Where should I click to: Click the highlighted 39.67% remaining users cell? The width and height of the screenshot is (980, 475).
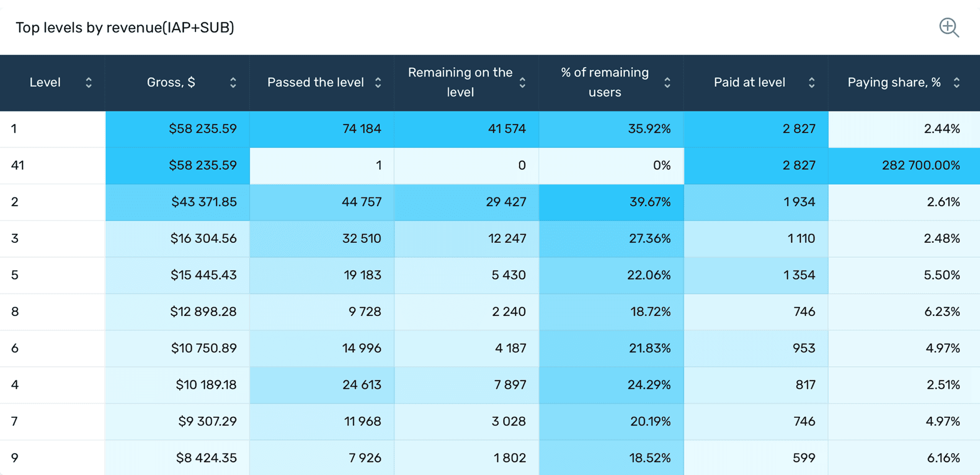point(611,202)
